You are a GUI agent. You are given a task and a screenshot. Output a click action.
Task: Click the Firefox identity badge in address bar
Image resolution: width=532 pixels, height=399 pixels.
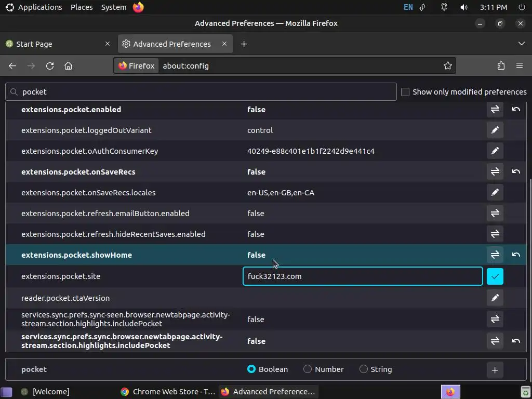(x=137, y=66)
